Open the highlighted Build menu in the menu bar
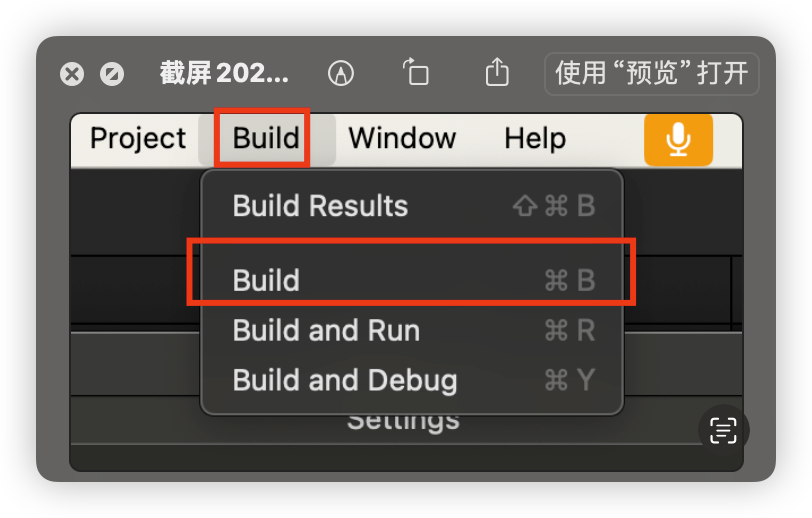This screenshot has width=812, height=518. 266,138
